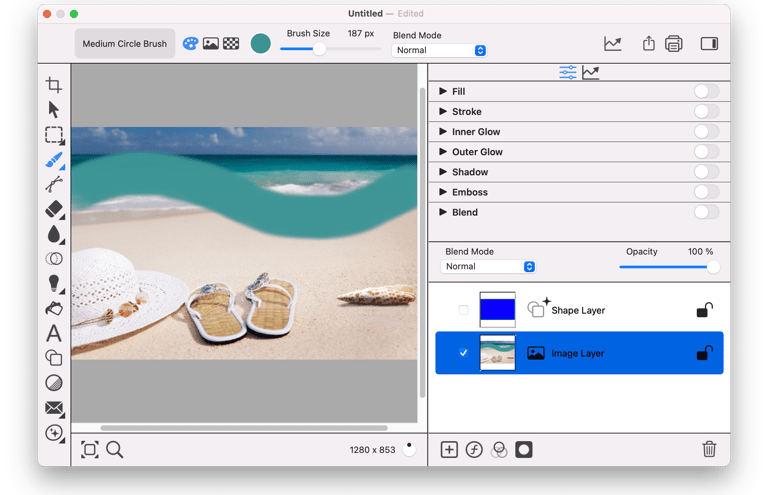This screenshot has width=768, height=495.
Task: Expand the Inner Glow section triangle
Action: [x=443, y=131]
